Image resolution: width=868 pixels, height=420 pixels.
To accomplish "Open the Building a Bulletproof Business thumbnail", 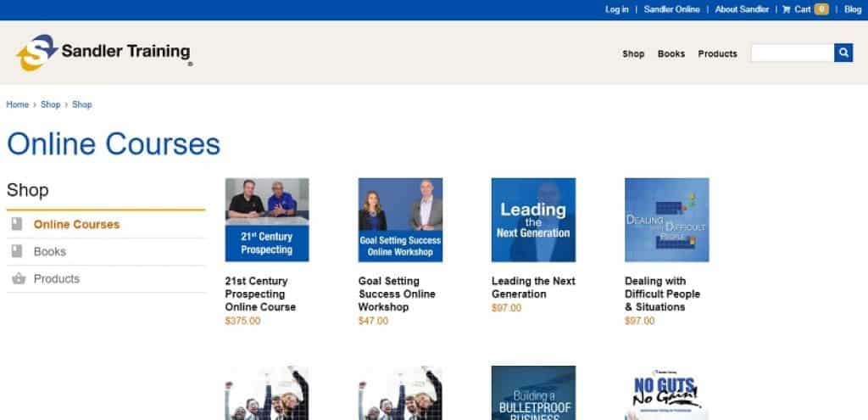I will point(533,392).
